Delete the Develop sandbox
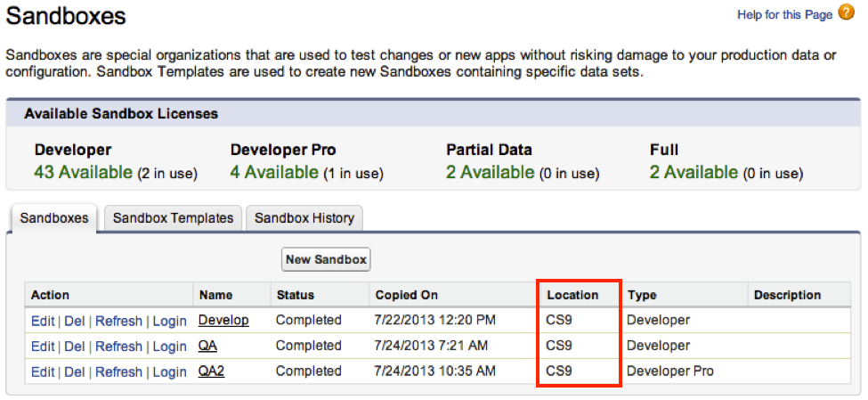This screenshot has height=400, width=868. coord(75,321)
